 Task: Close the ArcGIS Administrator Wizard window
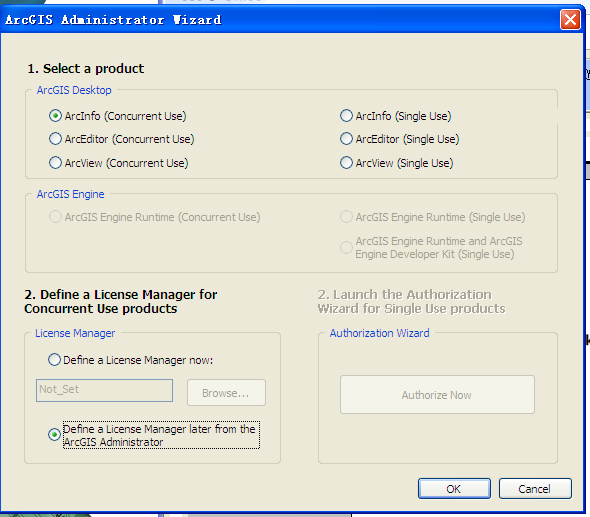570,20
